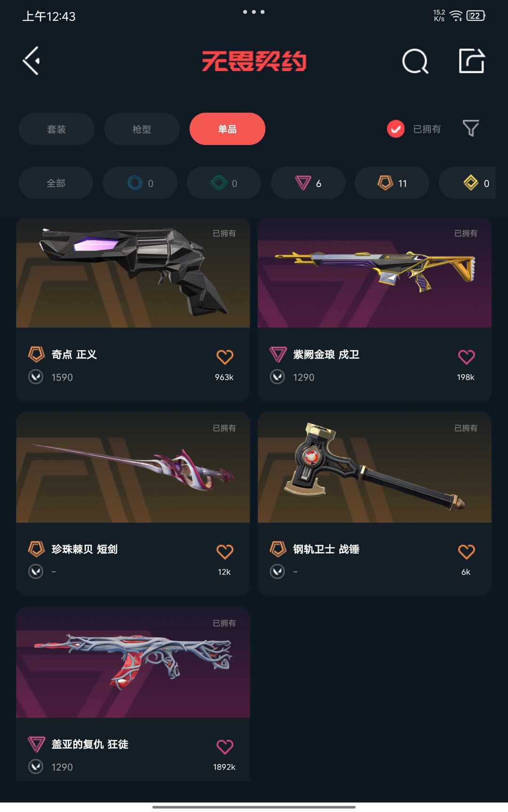Image resolution: width=508 pixels, height=812 pixels.
Task: Filter by blue circle tier chip
Action: coord(140,183)
